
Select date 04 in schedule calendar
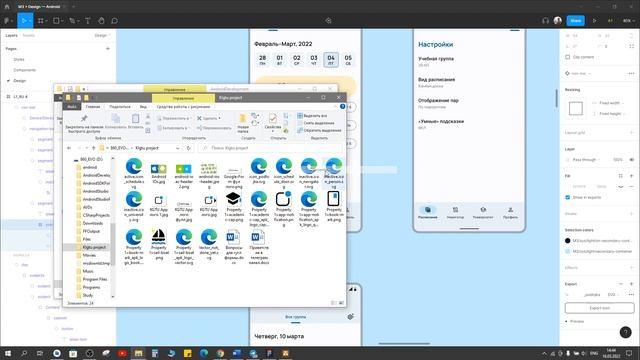point(331,60)
